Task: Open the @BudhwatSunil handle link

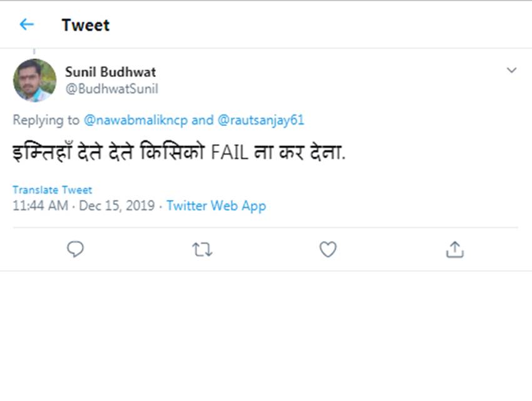Action: (x=111, y=89)
